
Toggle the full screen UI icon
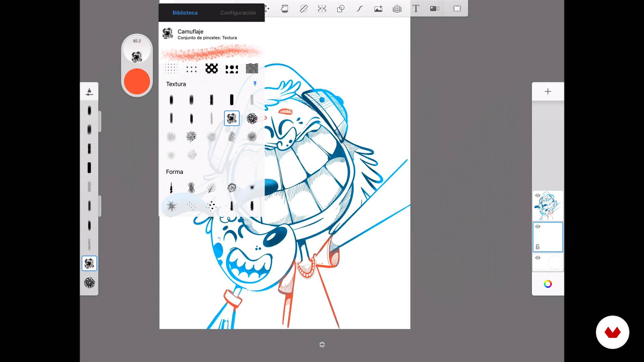457,9
